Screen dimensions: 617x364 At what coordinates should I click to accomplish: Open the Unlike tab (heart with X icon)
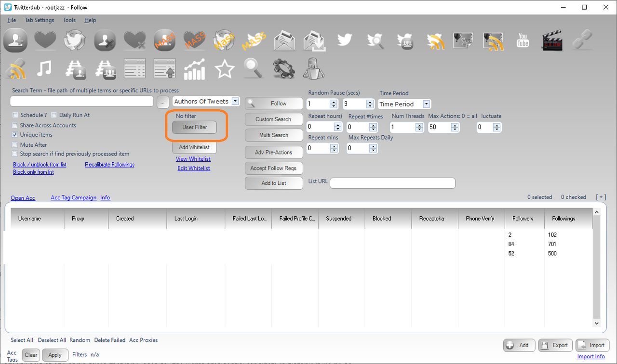coord(135,40)
